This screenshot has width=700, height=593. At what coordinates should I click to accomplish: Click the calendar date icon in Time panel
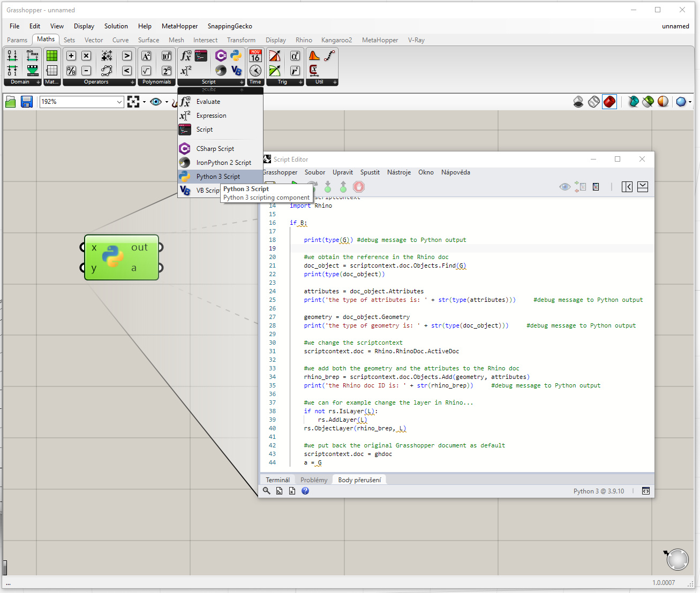click(x=255, y=56)
